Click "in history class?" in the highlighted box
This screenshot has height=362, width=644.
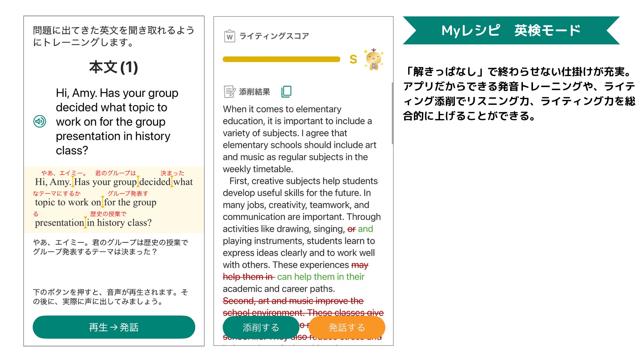119,223
